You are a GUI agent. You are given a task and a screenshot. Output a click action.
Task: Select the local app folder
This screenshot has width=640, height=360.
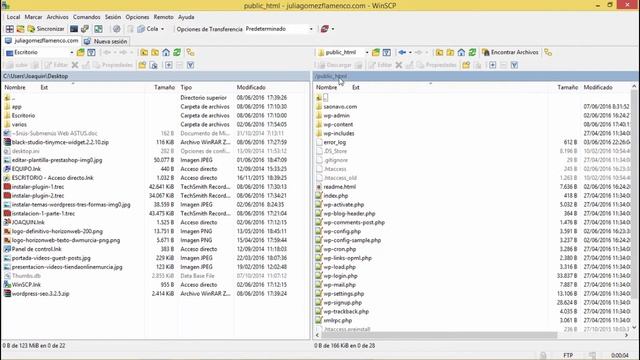click(x=16, y=107)
